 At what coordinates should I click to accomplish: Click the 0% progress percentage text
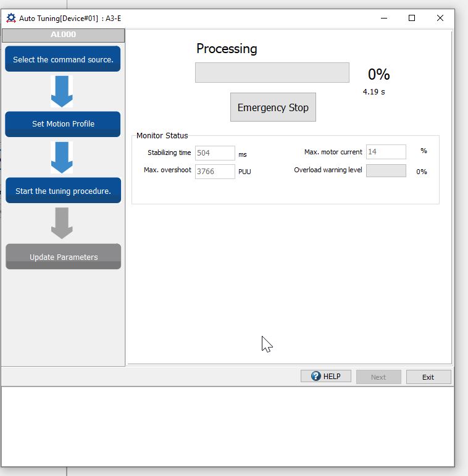(378, 74)
